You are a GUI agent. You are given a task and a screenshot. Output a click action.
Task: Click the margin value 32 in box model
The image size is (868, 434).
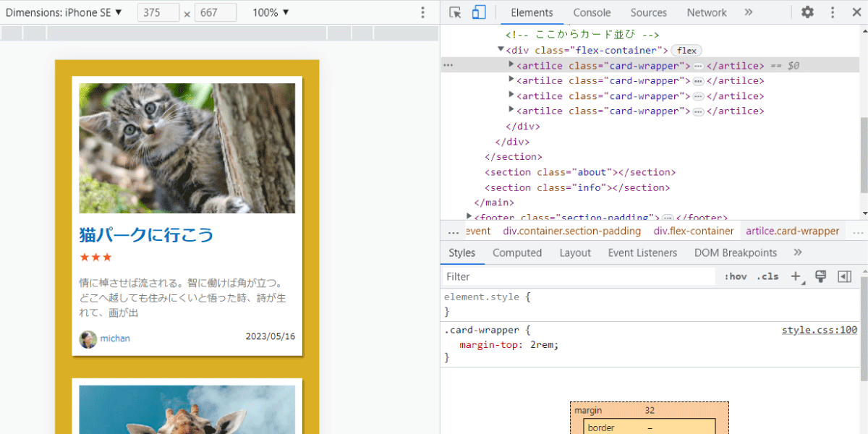pyautogui.click(x=650, y=410)
